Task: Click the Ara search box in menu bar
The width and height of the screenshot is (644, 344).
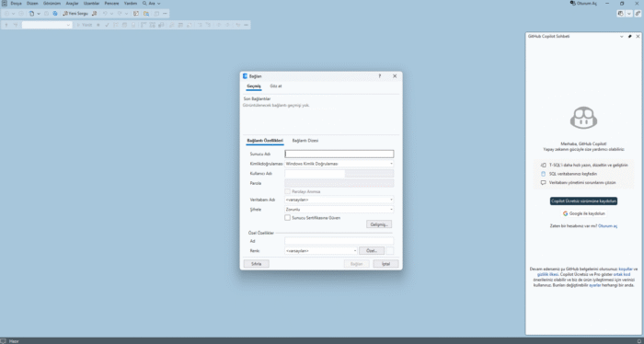Action: click(152, 4)
